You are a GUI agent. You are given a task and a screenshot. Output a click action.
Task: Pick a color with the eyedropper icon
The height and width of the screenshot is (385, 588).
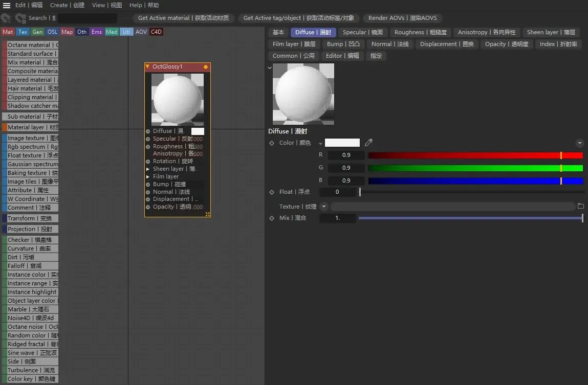tap(368, 143)
